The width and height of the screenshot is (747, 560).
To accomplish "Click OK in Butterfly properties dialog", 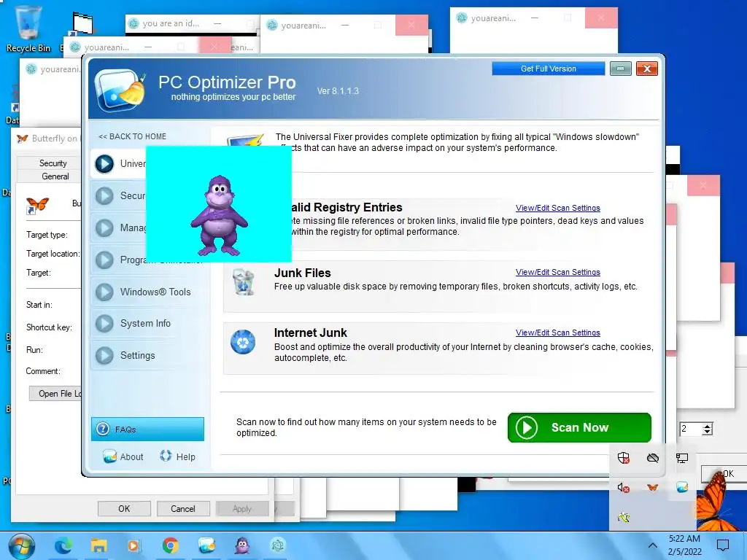I will [124, 508].
